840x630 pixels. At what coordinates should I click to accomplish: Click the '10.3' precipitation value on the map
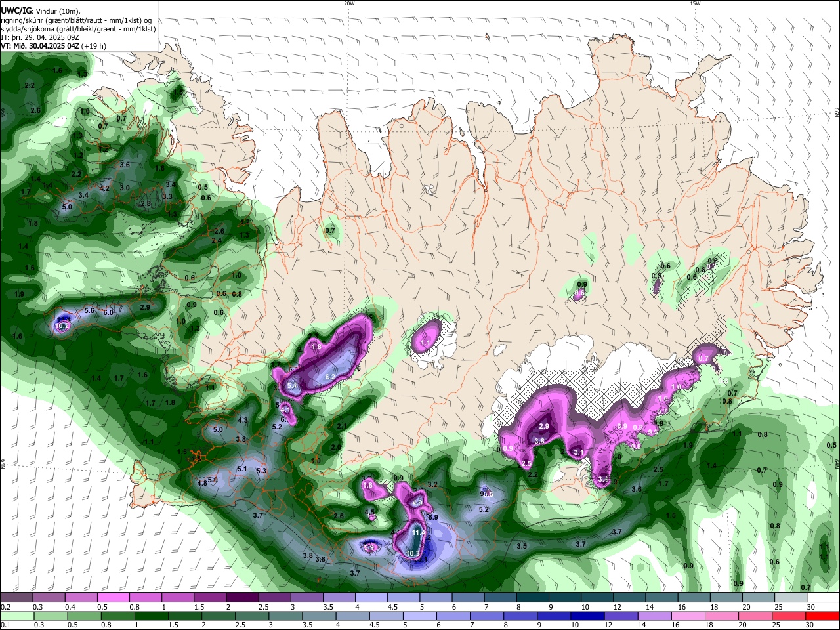click(x=413, y=553)
